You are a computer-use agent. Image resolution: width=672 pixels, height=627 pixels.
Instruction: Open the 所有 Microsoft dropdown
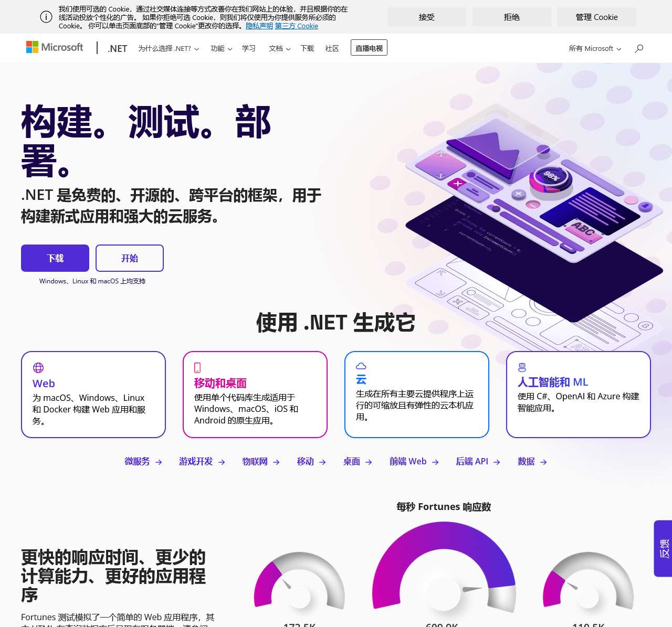click(x=595, y=48)
